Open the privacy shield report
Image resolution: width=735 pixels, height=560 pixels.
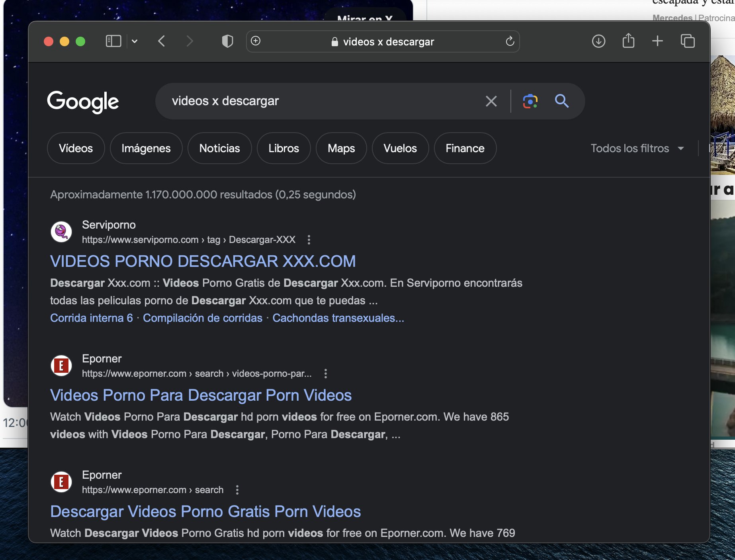pyautogui.click(x=227, y=41)
